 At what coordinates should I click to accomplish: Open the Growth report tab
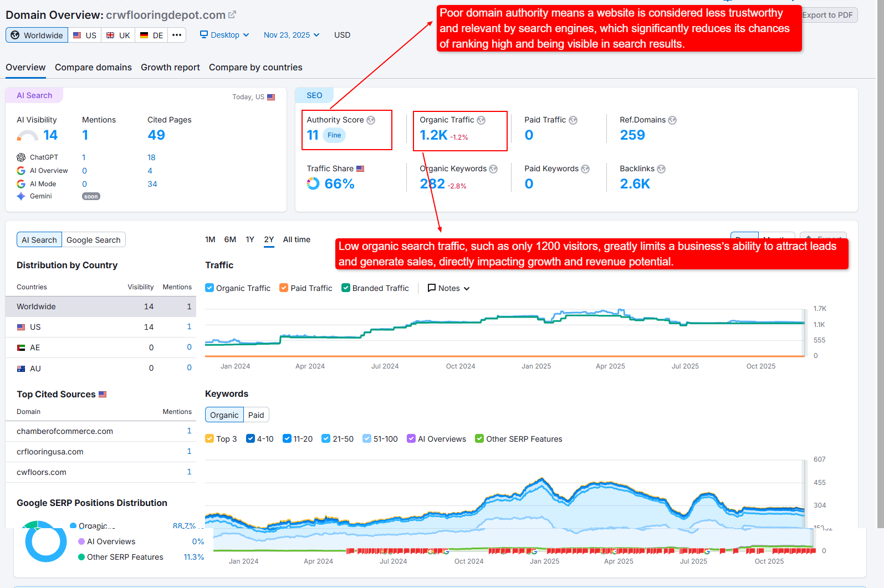[170, 67]
